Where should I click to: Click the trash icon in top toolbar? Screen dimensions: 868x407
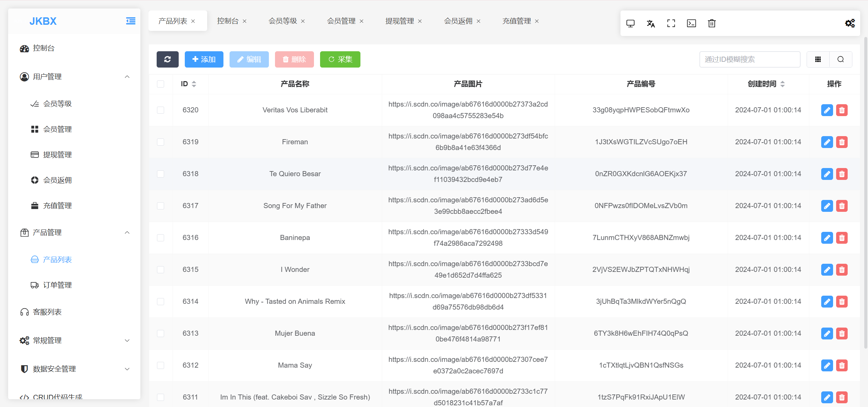coord(712,23)
